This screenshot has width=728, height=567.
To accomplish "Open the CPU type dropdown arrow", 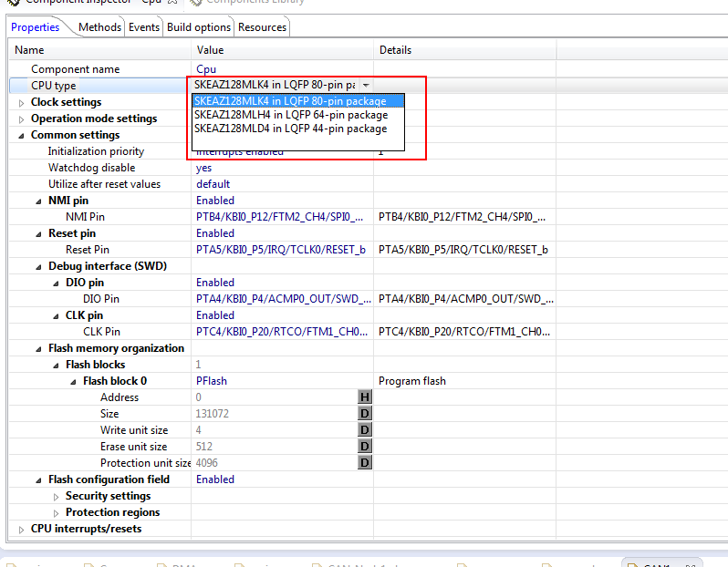I will [366, 86].
